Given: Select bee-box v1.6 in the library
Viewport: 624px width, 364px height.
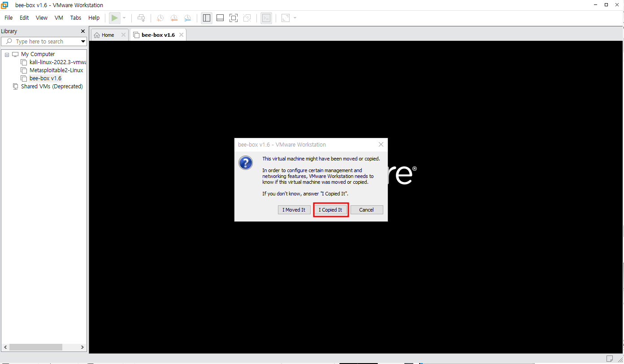Looking at the screenshot, I should pos(45,78).
